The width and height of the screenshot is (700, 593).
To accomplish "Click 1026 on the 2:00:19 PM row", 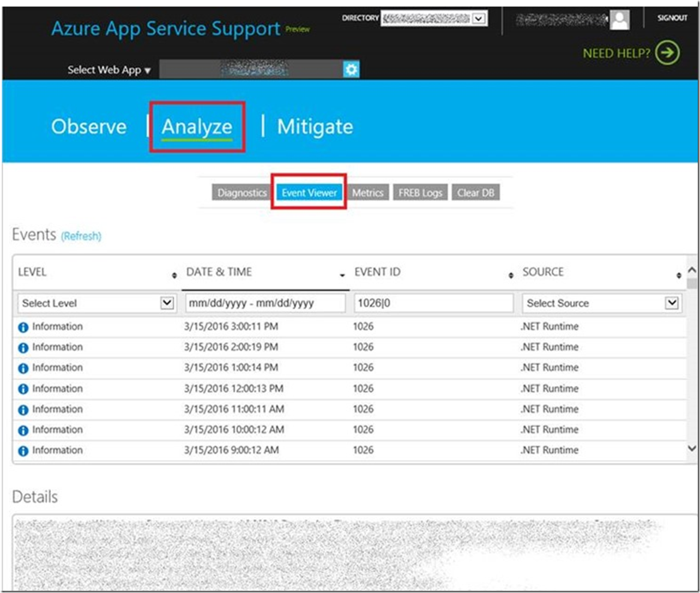I will pyautogui.click(x=363, y=348).
